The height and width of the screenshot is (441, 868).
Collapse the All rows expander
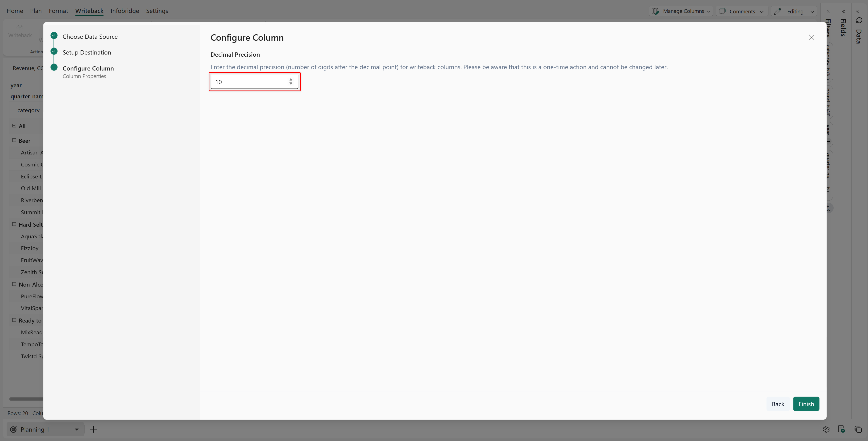[14, 126]
